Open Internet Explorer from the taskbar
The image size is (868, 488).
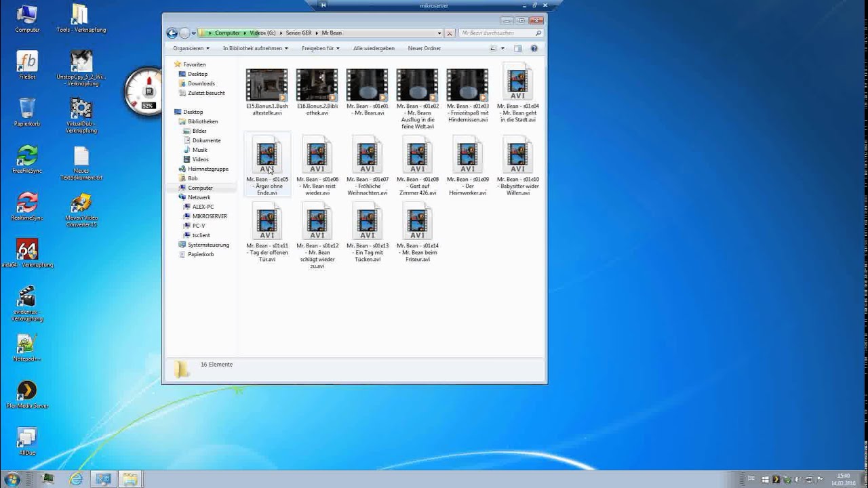click(76, 479)
